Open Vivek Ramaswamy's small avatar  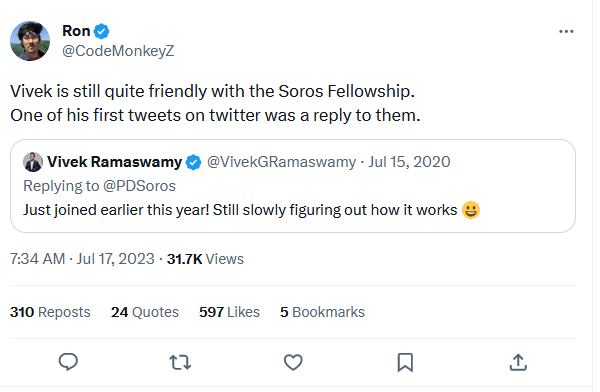pyautogui.click(x=33, y=162)
